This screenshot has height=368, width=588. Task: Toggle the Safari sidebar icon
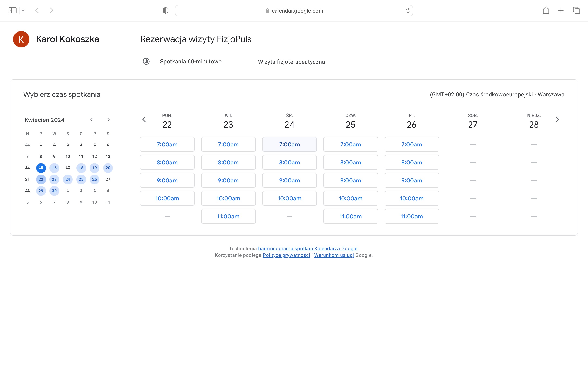12,10
